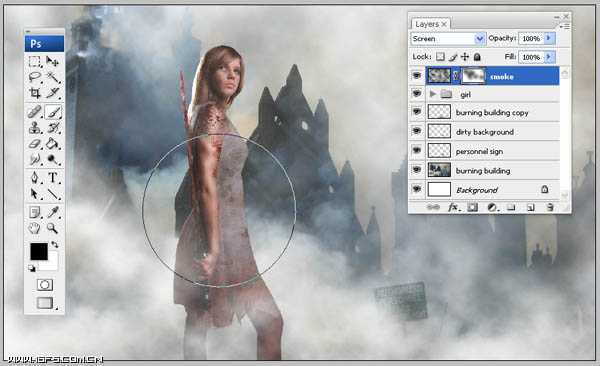600x366 pixels.
Task: Select the smoke layer mask thumbnail
Action: (473, 76)
